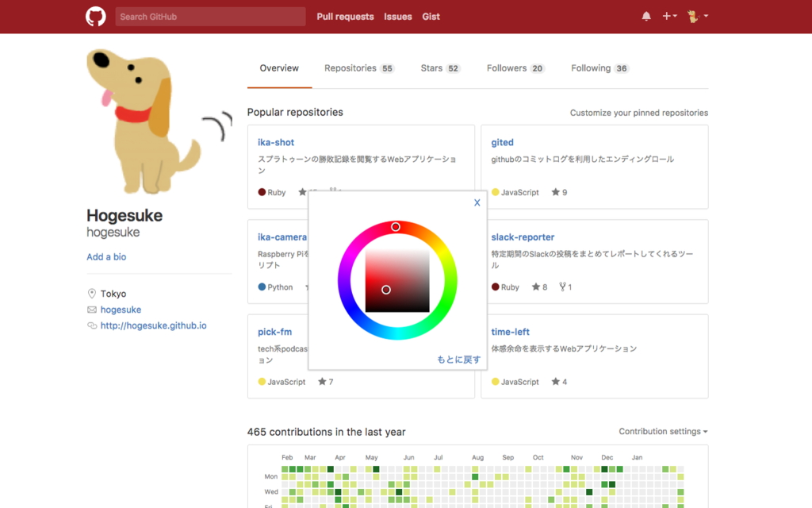812x508 pixels.
Task: Click the Hogesuke dog profile picture
Action: pyautogui.click(x=159, y=121)
